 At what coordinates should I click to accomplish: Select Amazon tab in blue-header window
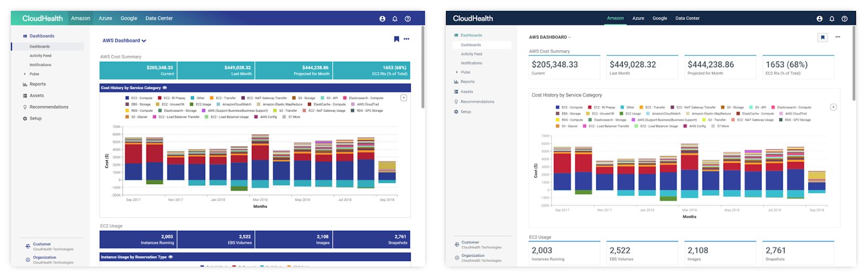[80, 18]
